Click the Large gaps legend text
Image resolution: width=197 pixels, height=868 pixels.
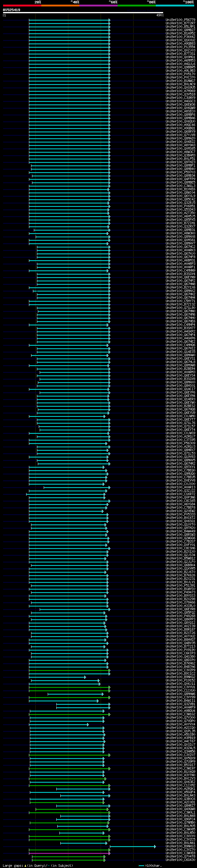[x=38, y=866]
